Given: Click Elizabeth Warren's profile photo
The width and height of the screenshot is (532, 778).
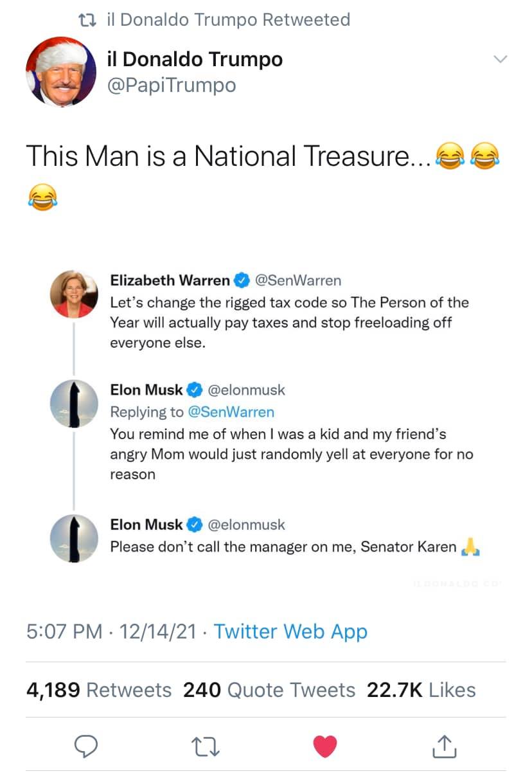Looking at the screenshot, I should pos(72,293).
